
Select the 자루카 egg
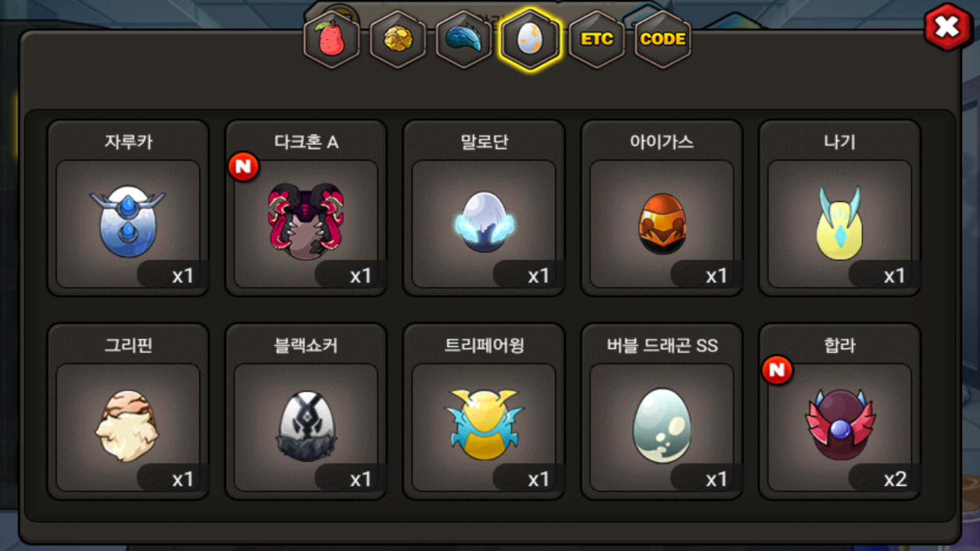128,208
